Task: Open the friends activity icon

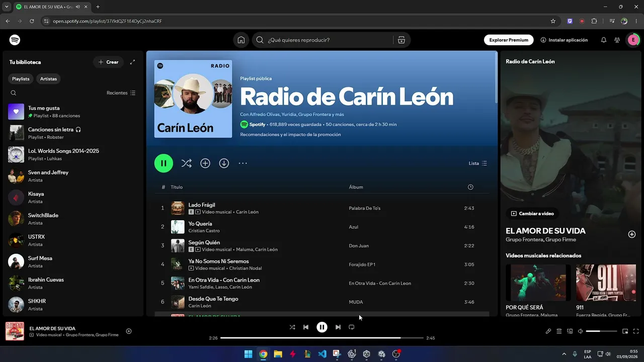Action: [617, 40]
